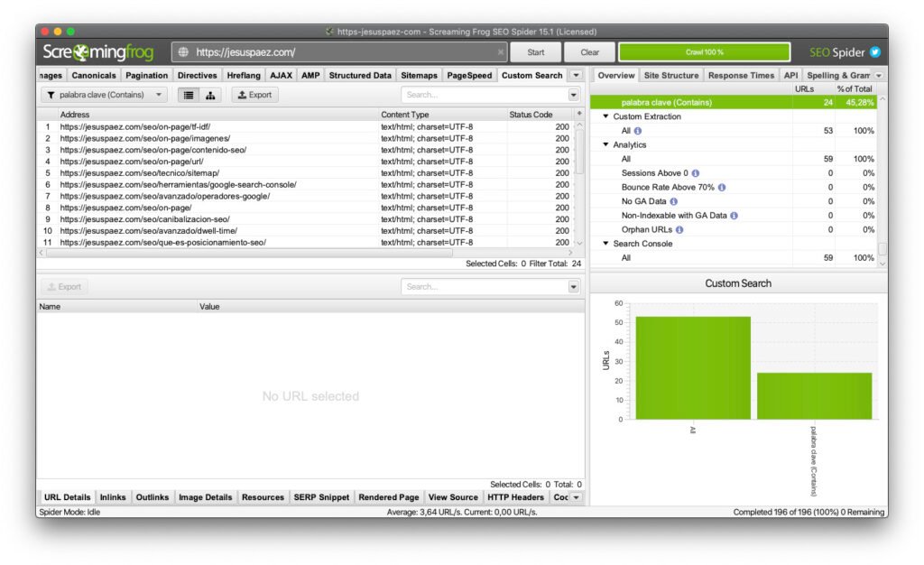This screenshot has height=565, width=924.
Task: Open the View Source bottom tab
Action: coord(453,497)
